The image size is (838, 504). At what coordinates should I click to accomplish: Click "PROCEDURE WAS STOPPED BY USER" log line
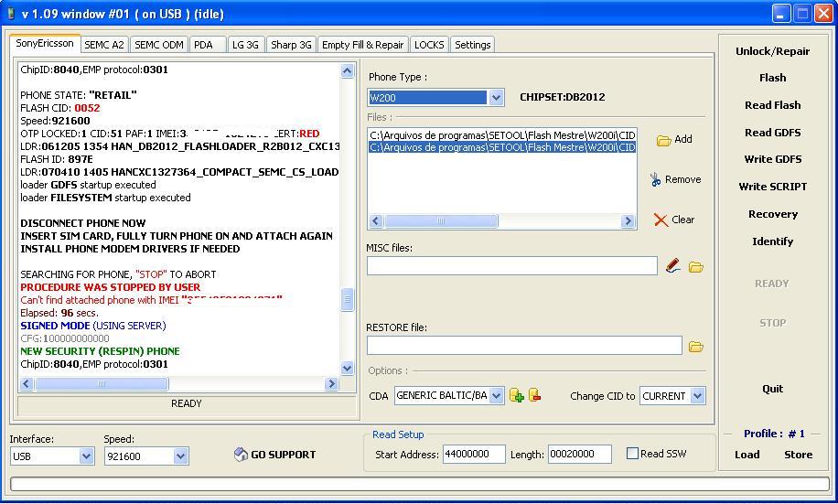pyautogui.click(x=110, y=287)
